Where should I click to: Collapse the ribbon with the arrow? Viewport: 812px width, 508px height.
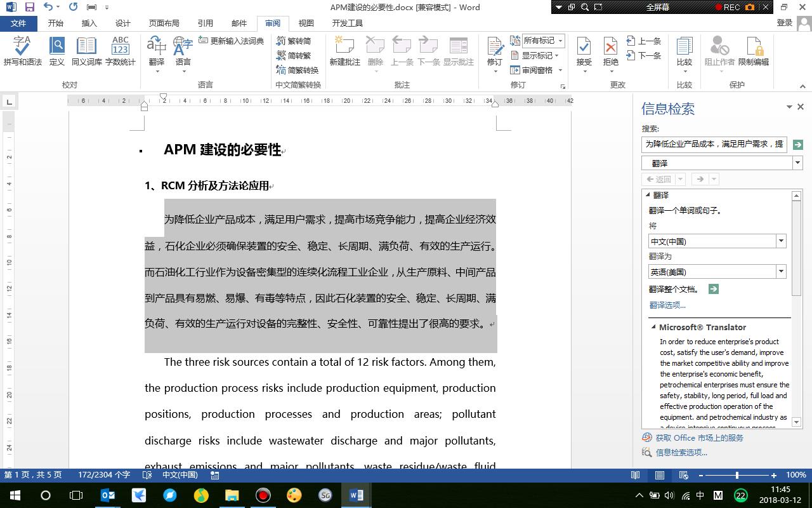[802, 86]
